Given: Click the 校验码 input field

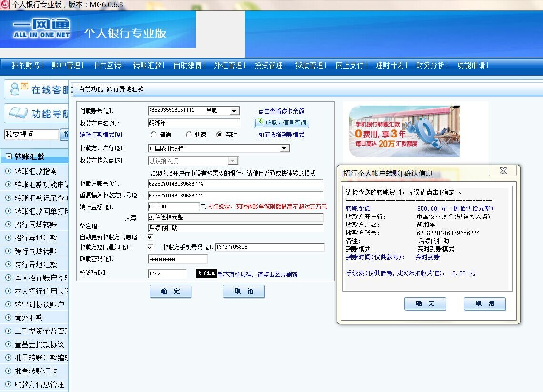Looking at the screenshot, I should pos(167,274).
